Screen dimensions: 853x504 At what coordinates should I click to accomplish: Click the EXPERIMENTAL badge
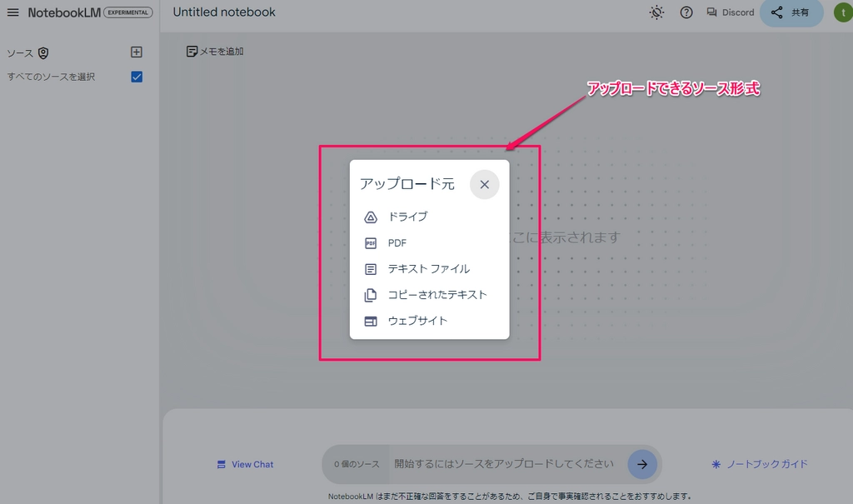tap(127, 12)
